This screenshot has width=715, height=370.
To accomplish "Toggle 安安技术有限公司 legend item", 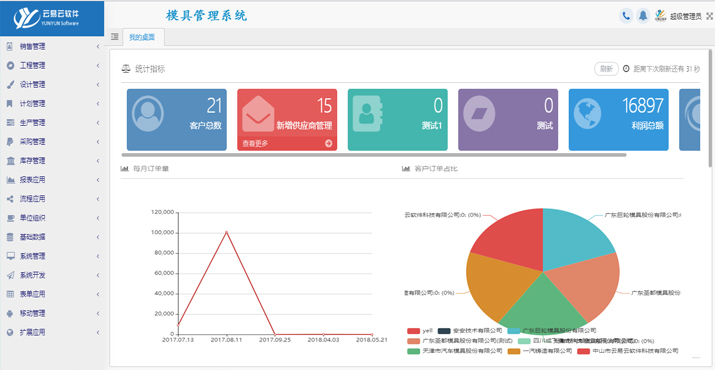I will (470, 330).
